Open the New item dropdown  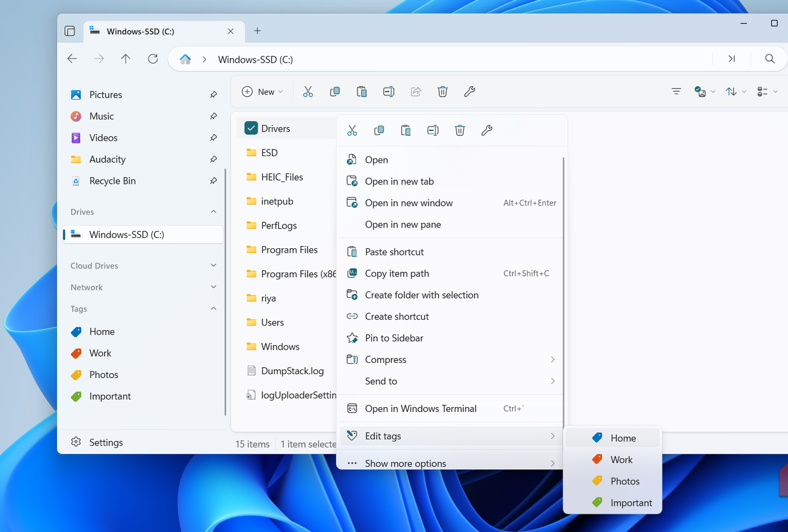[x=262, y=91]
